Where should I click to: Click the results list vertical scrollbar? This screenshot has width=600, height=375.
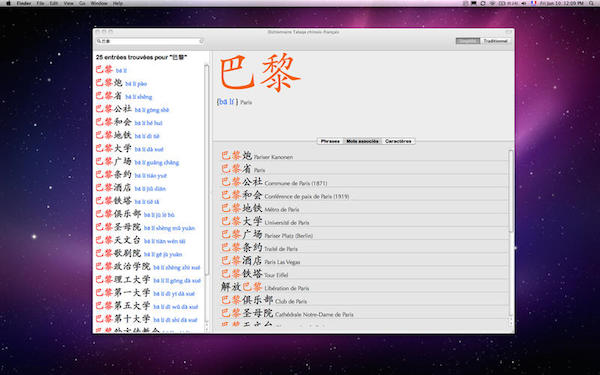point(207,170)
